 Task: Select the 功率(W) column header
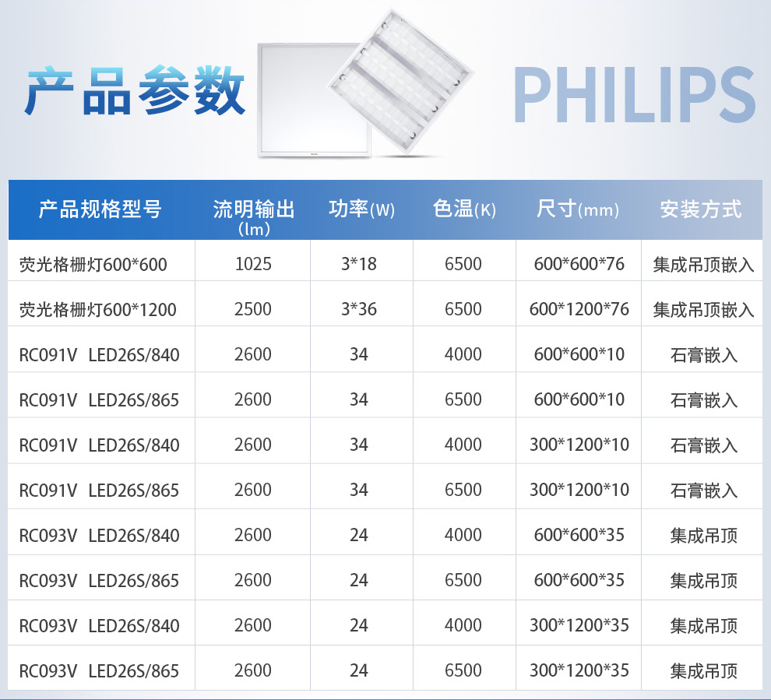[361, 209]
